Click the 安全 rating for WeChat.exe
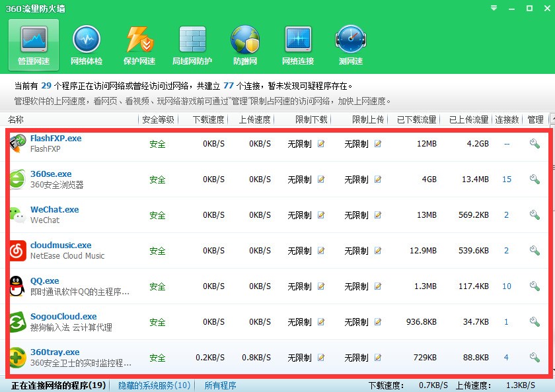 (157, 215)
